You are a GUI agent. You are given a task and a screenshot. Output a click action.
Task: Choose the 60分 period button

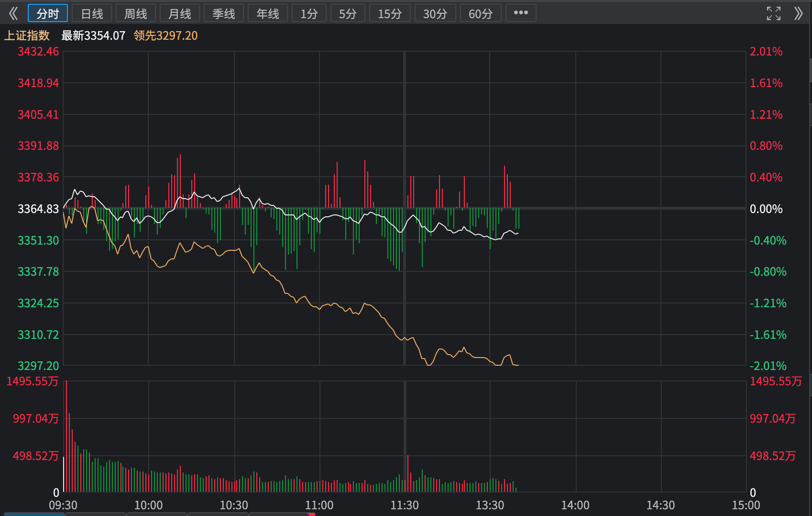pyautogui.click(x=481, y=13)
